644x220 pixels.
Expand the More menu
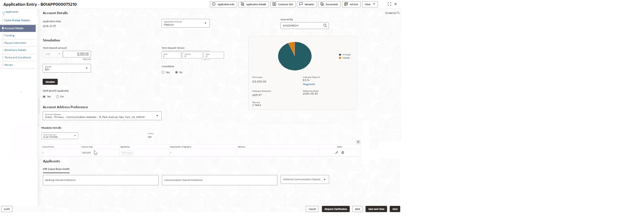pyautogui.click(x=370, y=4)
